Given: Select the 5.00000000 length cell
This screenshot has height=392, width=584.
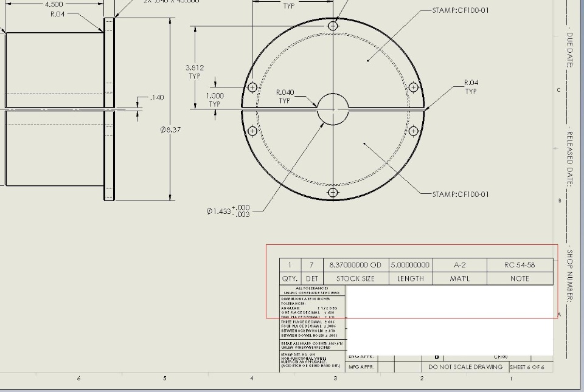Looking at the screenshot, I should (411, 265).
